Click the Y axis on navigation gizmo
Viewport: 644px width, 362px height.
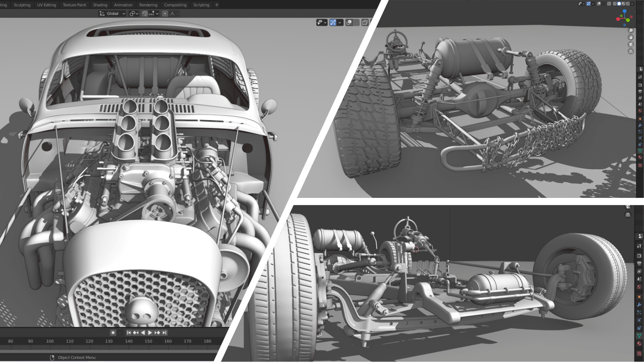click(628, 20)
